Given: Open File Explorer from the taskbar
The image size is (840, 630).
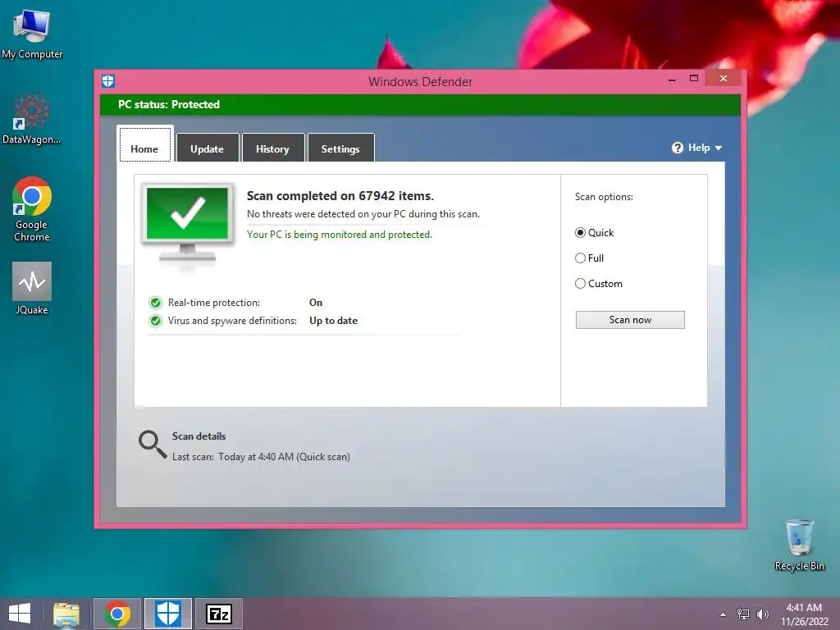Looking at the screenshot, I should click(66, 614).
